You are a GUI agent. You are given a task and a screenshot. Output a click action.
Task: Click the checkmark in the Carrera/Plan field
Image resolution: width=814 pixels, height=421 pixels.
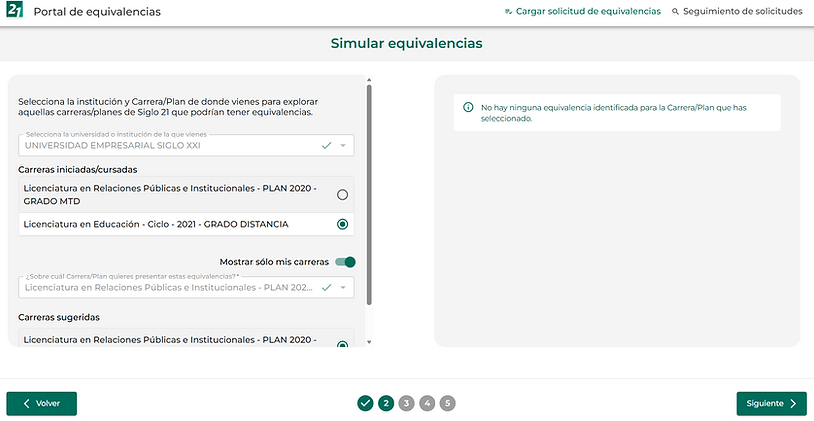tap(326, 288)
